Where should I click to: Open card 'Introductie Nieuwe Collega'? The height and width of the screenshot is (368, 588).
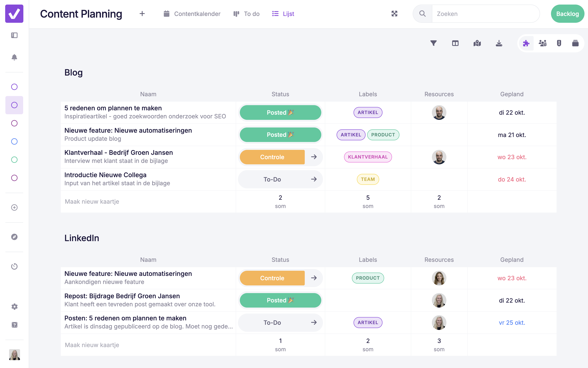(x=105, y=175)
